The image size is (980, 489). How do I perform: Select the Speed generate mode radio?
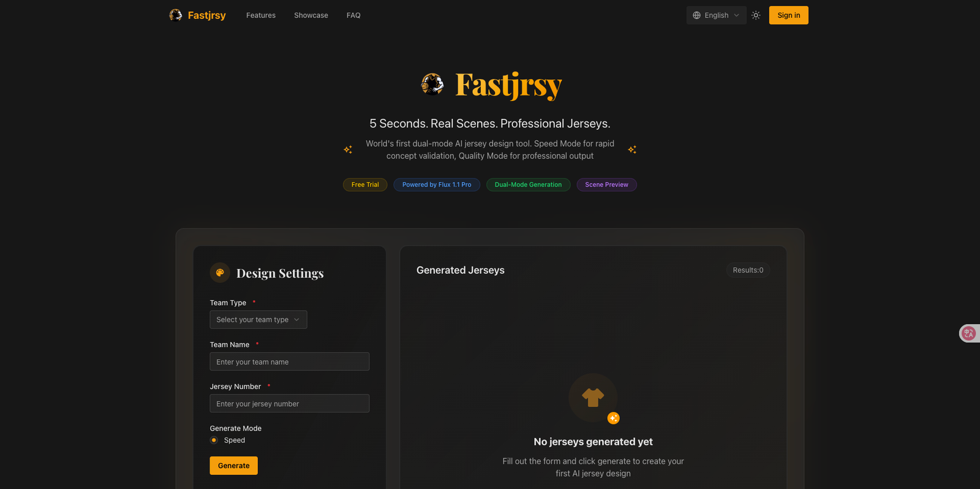(214, 440)
